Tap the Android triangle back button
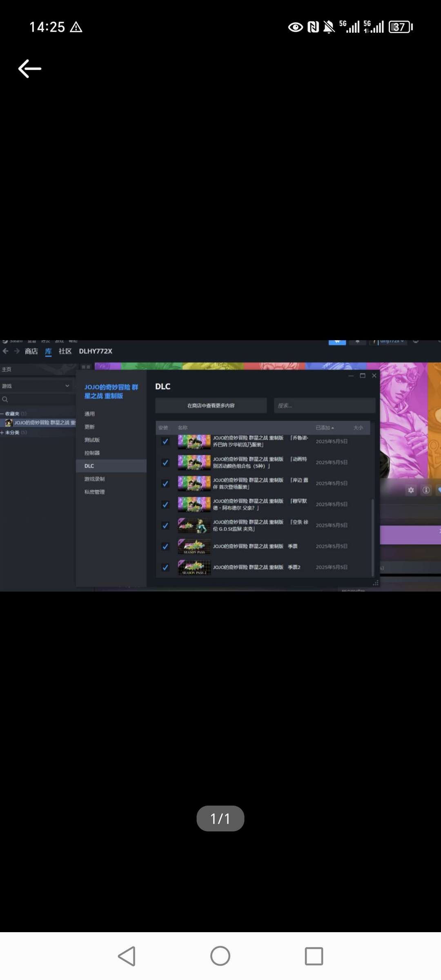The image size is (441, 980). click(127, 956)
